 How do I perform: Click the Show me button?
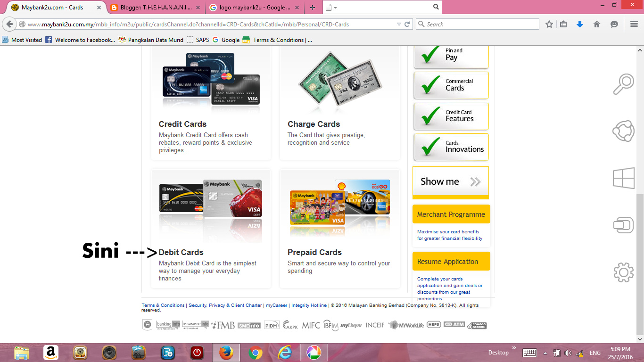[451, 182]
